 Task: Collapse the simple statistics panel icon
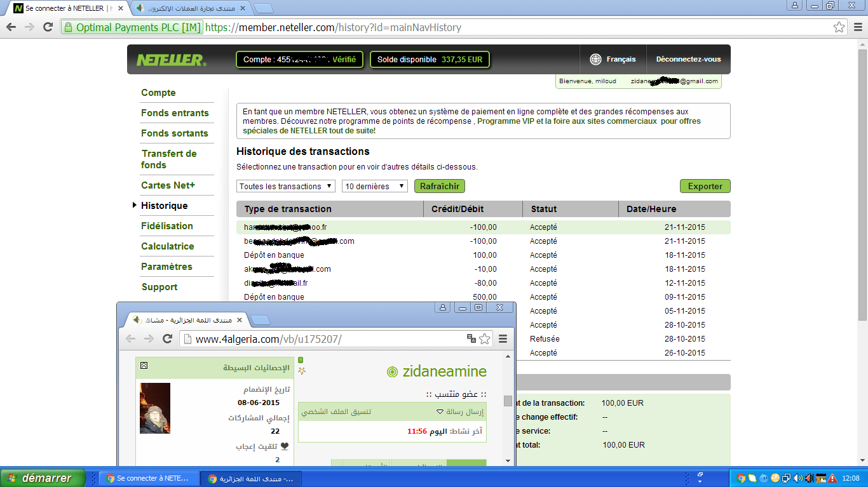click(x=144, y=365)
